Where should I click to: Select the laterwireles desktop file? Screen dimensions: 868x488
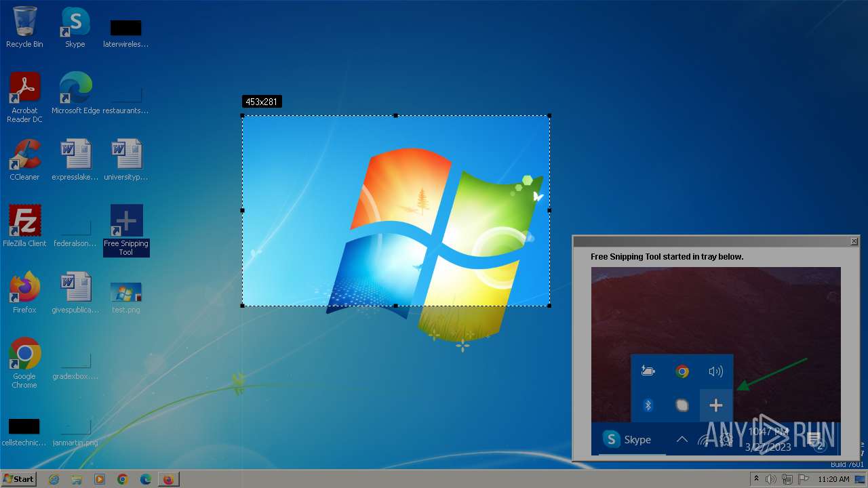point(126,33)
